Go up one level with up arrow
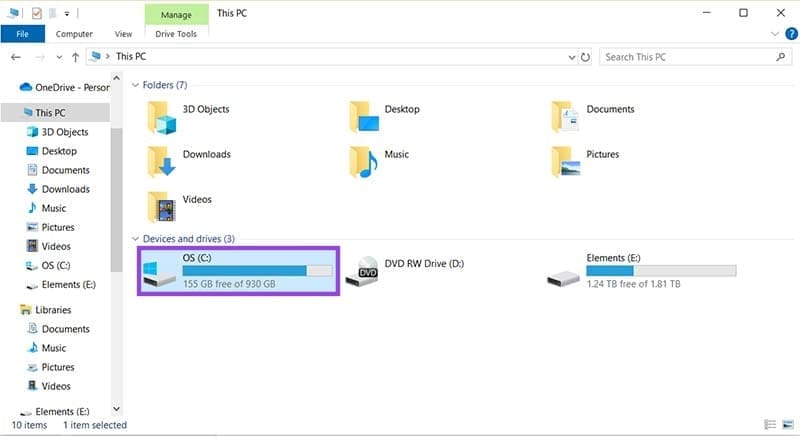 coord(75,57)
